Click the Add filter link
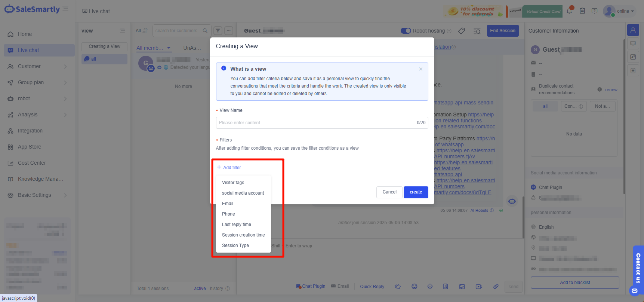The height and width of the screenshot is (302, 644). click(229, 168)
